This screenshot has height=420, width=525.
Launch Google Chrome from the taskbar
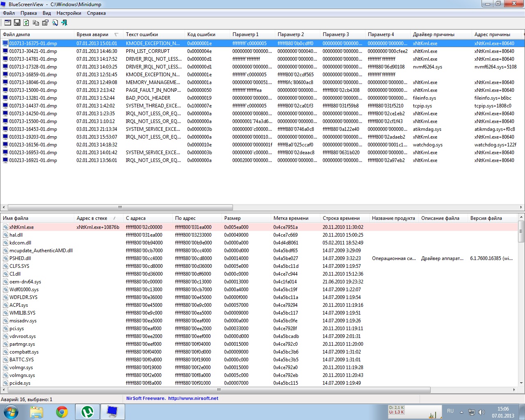click(62, 411)
